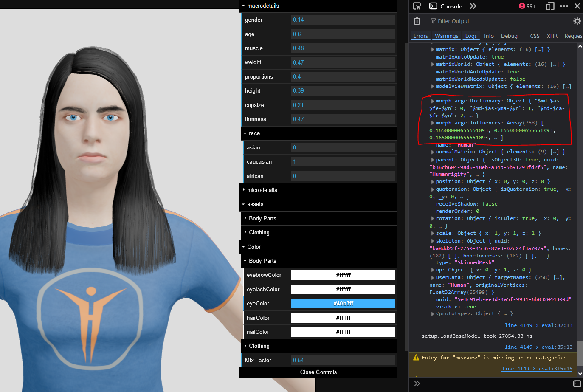Screen dimensions: 583x392
Task: Open source link eval:315:15
Action: [x=537, y=369]
